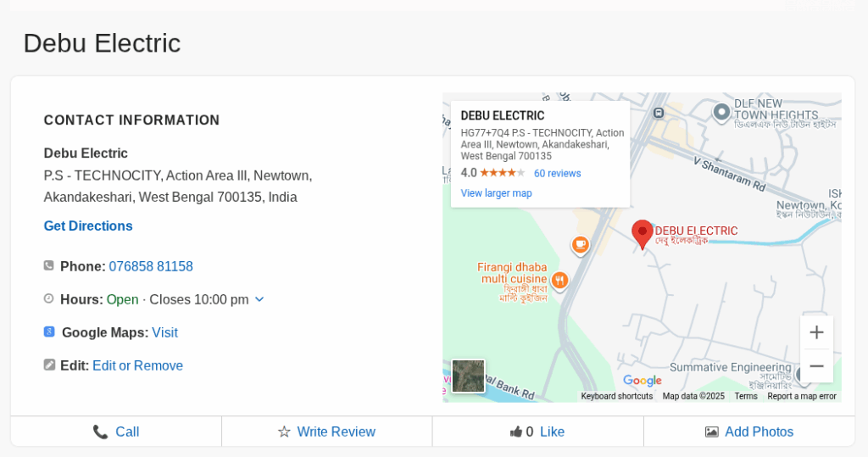Click the Write Review button

(x=326, y=432)
